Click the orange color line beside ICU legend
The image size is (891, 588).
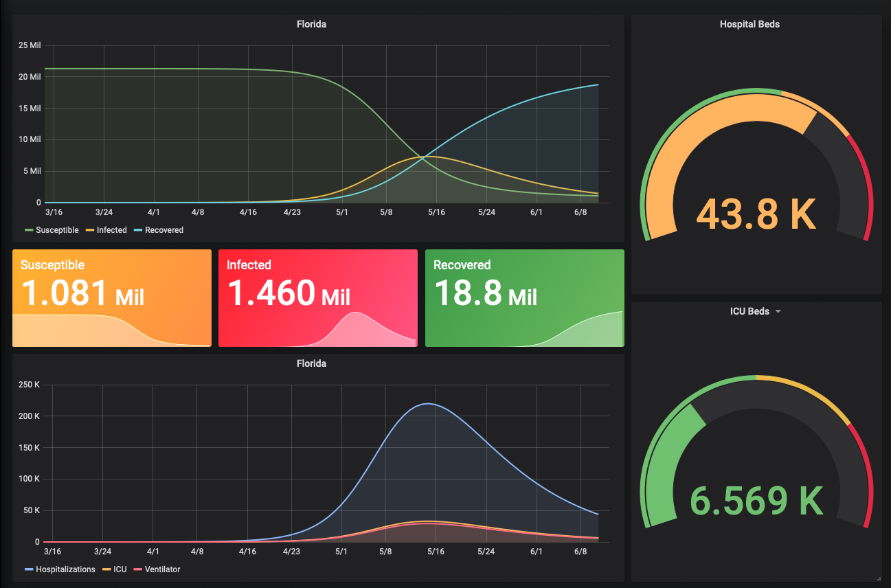(106, 569)
